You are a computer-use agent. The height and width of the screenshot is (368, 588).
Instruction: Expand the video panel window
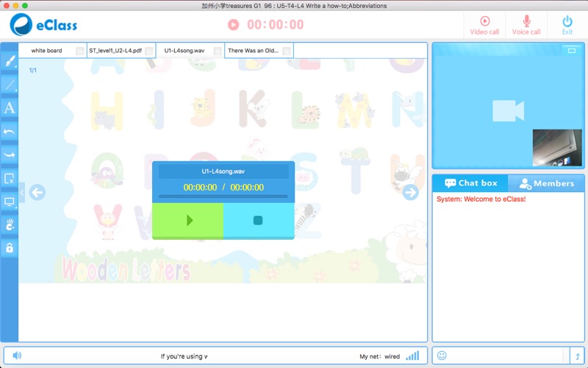pyautogui.click(x=572, y=50)
